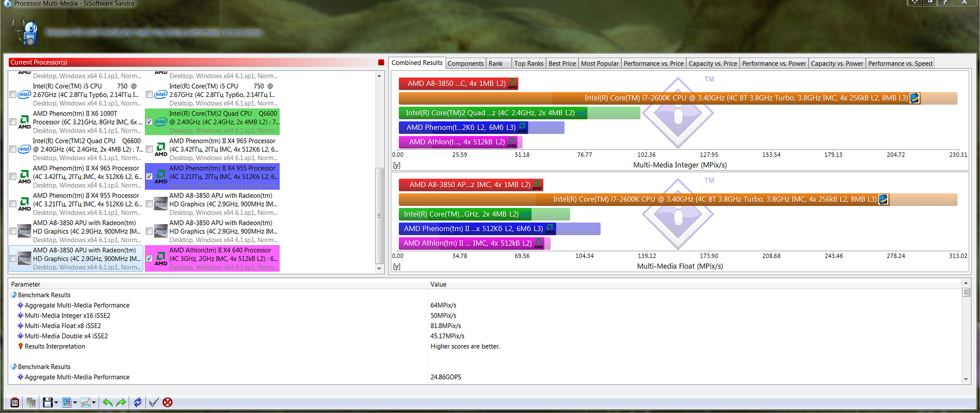
Task: Uncheck the blue Phenom II X4 955 entry
Action: 149,176
